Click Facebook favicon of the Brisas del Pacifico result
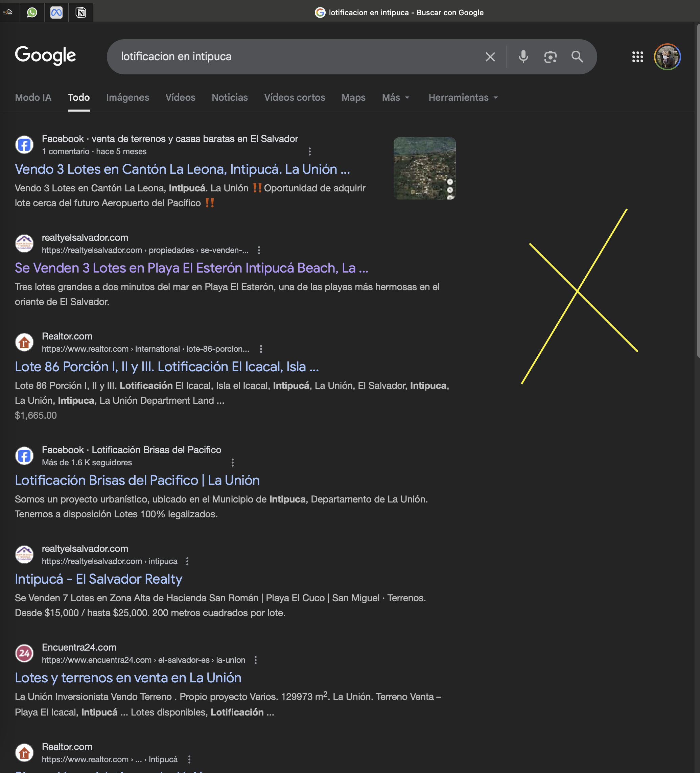Viewport: 700px width, 773px height. click(x=24, y=456)
